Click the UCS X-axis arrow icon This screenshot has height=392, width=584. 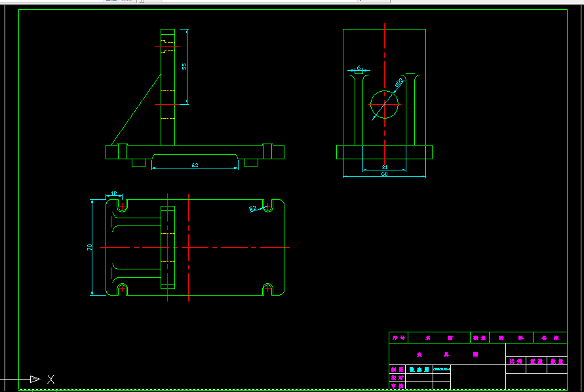pyautogui.click(x=35, y=379)
